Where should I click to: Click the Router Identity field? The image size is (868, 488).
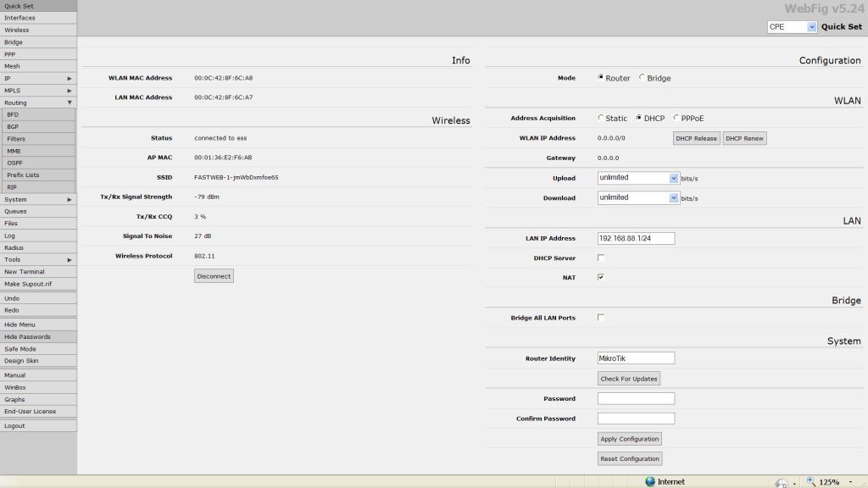click(x=636, y=358)
